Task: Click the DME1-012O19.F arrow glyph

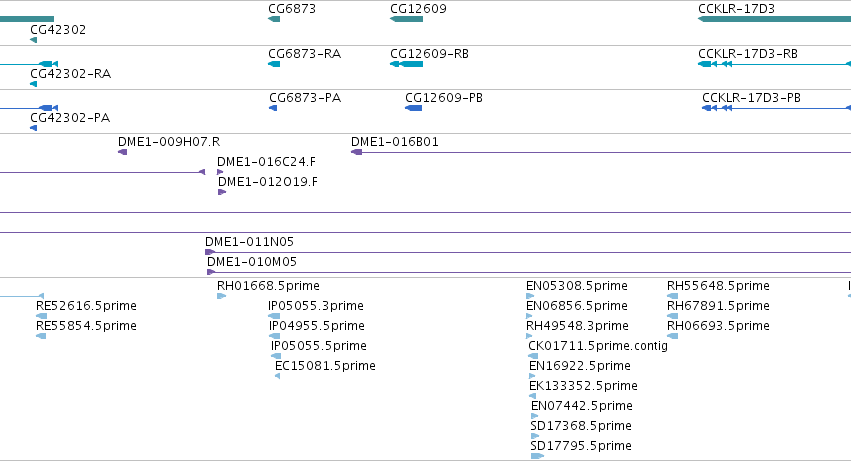Action: point(222,192)
